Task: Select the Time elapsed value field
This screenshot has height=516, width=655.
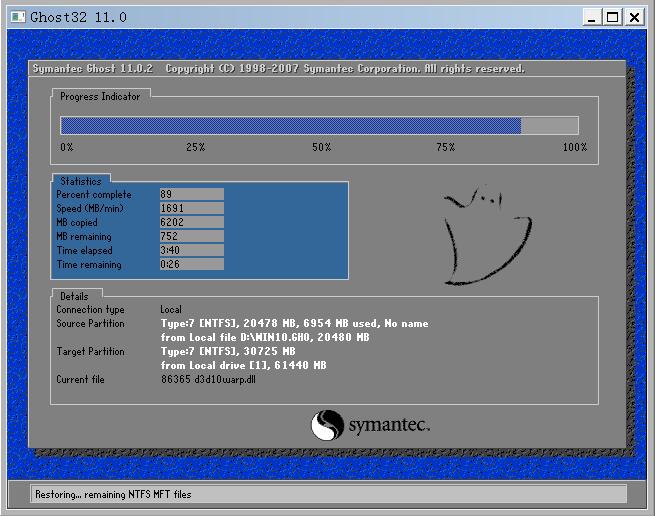Action: coord(191,250)
